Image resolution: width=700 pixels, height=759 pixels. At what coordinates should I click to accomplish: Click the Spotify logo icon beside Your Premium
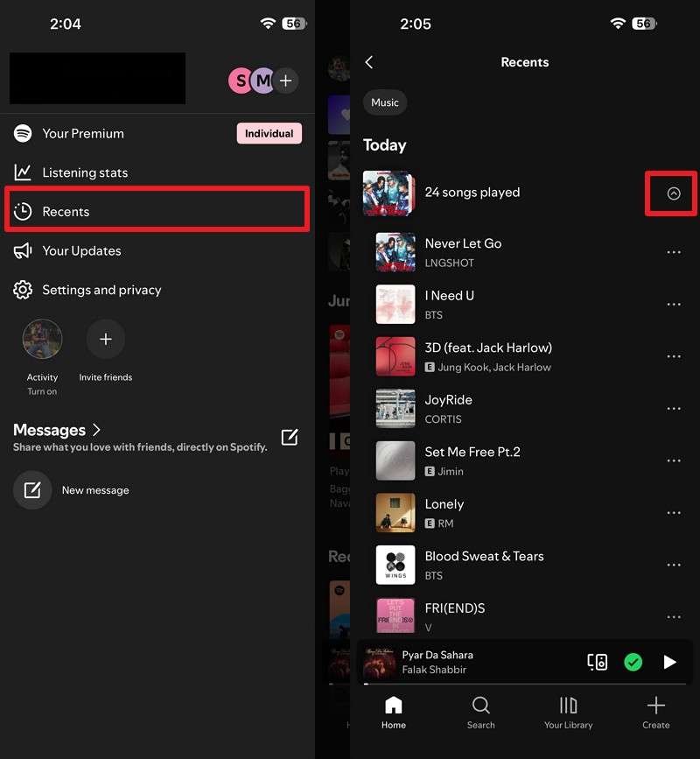[23, 133]
